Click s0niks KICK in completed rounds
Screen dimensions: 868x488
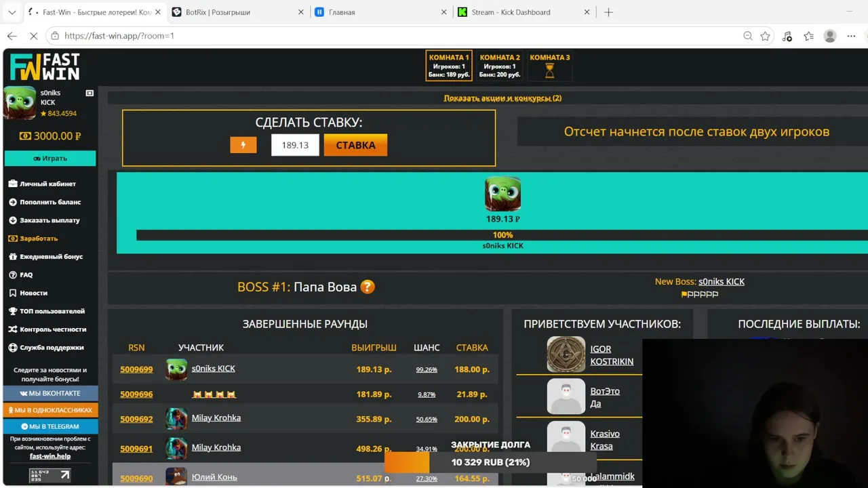(x=214, y=369)
